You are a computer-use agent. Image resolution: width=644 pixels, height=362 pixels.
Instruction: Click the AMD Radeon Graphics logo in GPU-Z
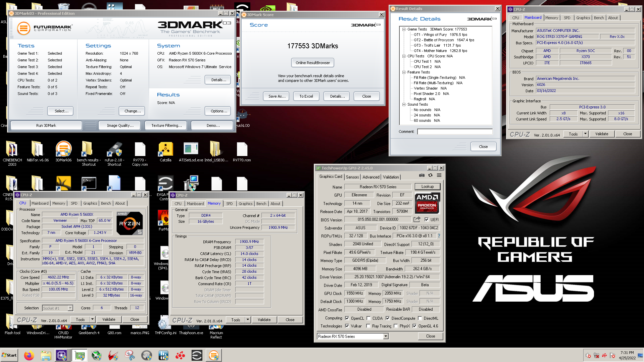pos(427,203)
